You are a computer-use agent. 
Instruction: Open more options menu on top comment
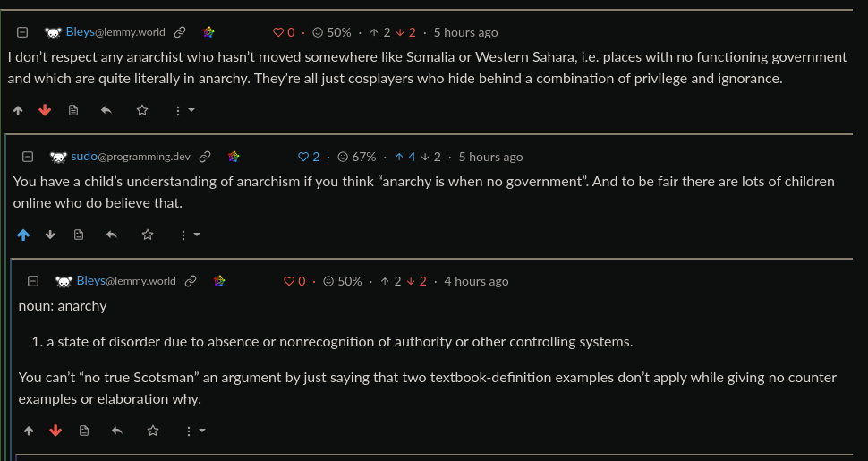tap(183, 110)
